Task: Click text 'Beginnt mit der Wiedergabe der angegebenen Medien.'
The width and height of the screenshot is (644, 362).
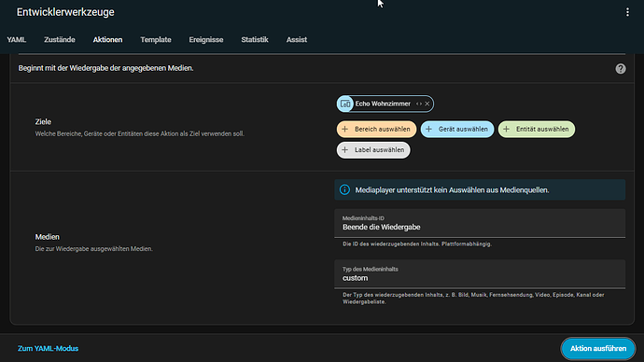Action: pyautogui.click(x=106, y=68)
